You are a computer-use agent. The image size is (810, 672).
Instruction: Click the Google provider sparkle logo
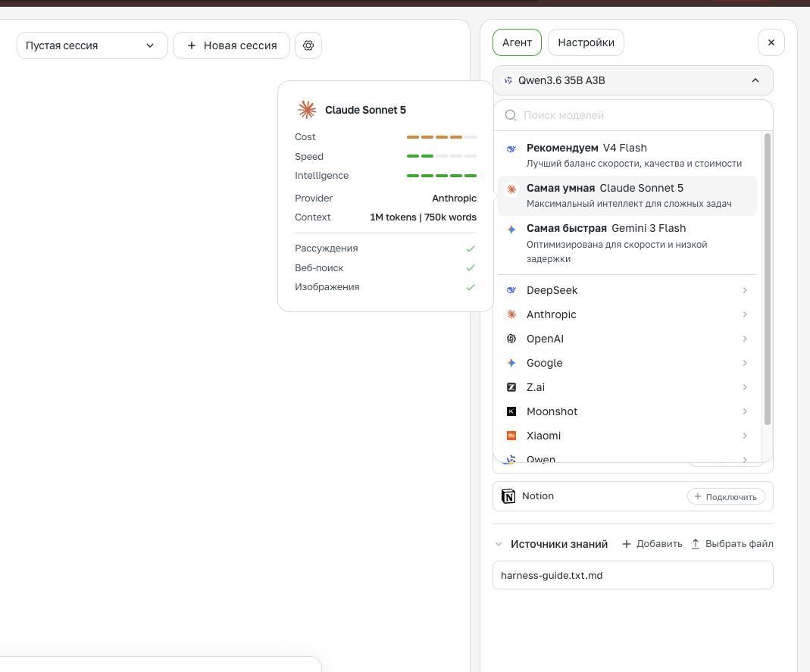[x=511, y=363]
